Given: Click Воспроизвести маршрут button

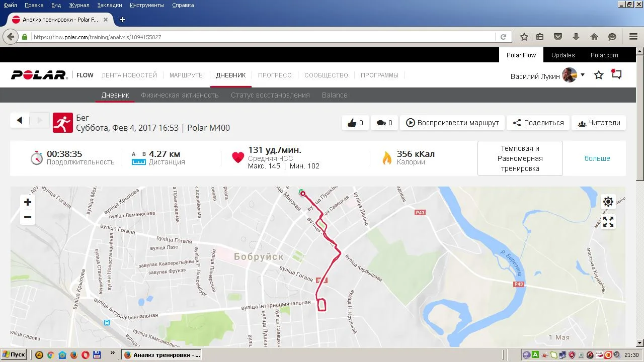Looking at the screenshot, I should [452, 123].
